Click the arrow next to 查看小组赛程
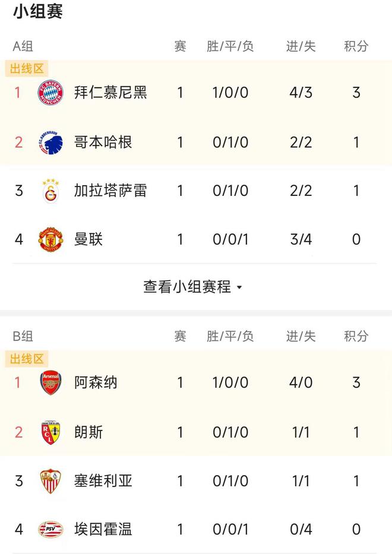 pyautogui.click(x=239, y=287)
